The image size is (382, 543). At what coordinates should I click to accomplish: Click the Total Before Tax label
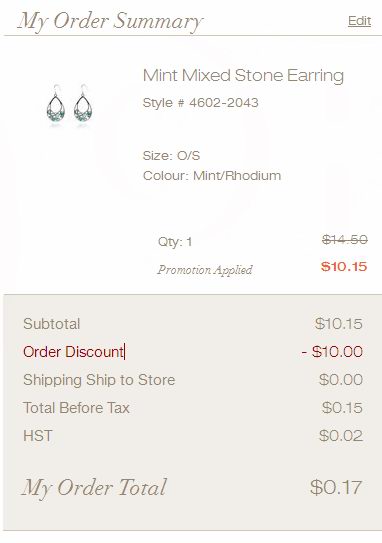click(76, 408)
